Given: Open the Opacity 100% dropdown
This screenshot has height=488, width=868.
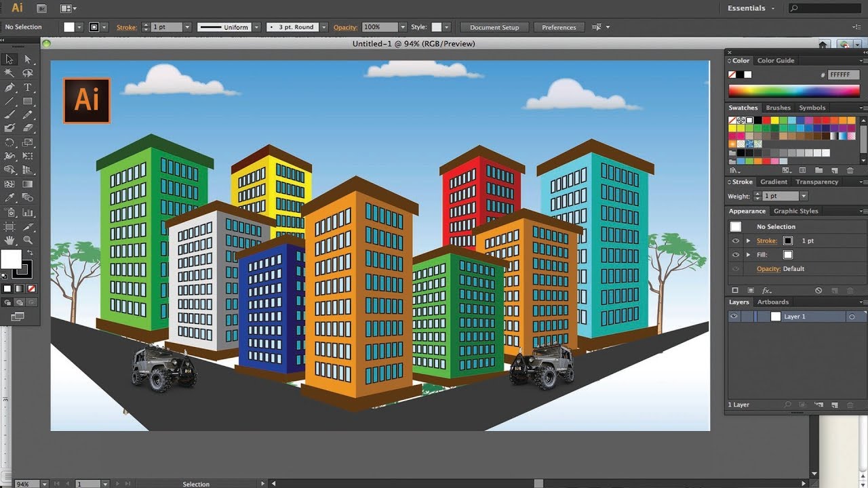Looking at the screenshot, I should 403,27.
